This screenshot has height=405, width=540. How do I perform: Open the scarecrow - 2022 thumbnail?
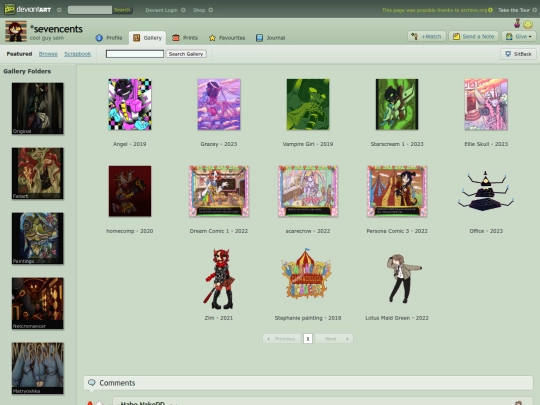pyautogui.click(x=308, y=191)
